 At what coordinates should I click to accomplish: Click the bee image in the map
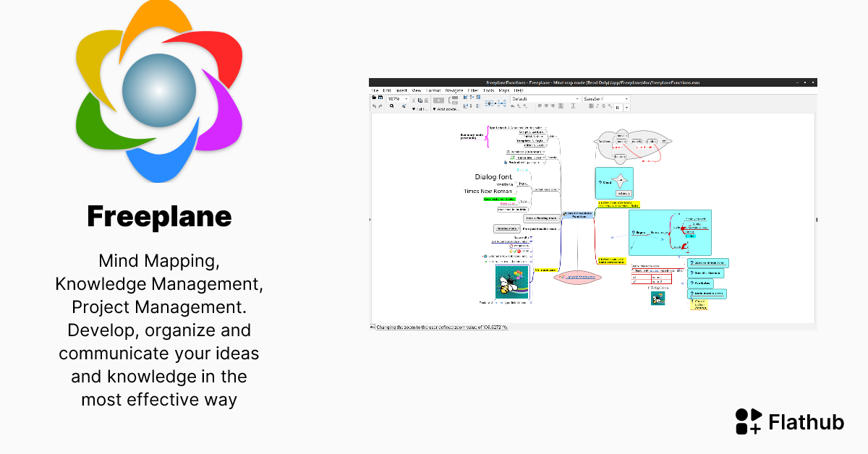click(x=512, y=282)
